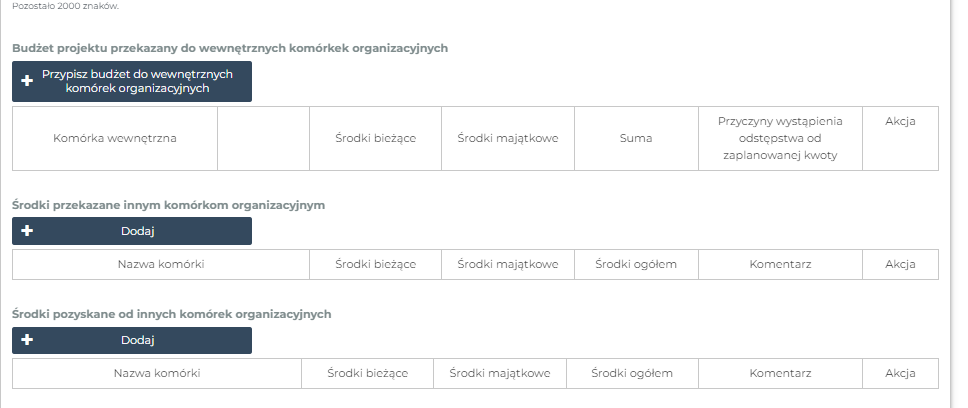Select Komentarz header in Środki pozyskane table
This screenshot has height=408, width=968.
(x=780, y=373)
